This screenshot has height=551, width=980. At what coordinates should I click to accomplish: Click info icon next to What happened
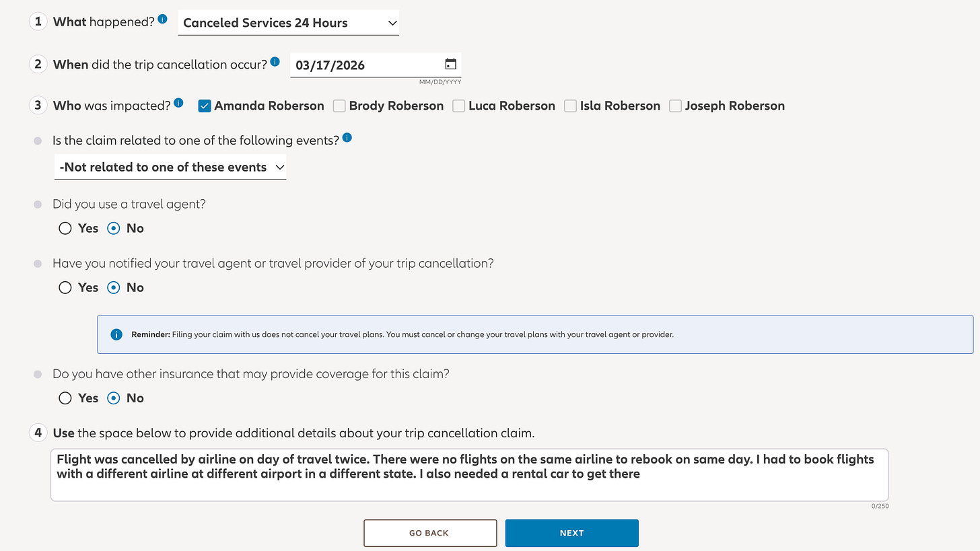pyautogui.click(x=163, y=19)
